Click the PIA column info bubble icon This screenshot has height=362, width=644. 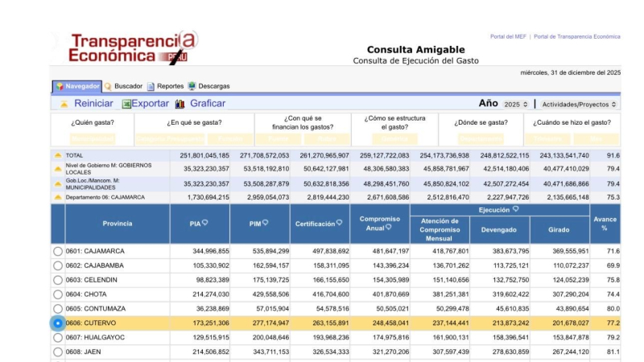coord(205,223)
